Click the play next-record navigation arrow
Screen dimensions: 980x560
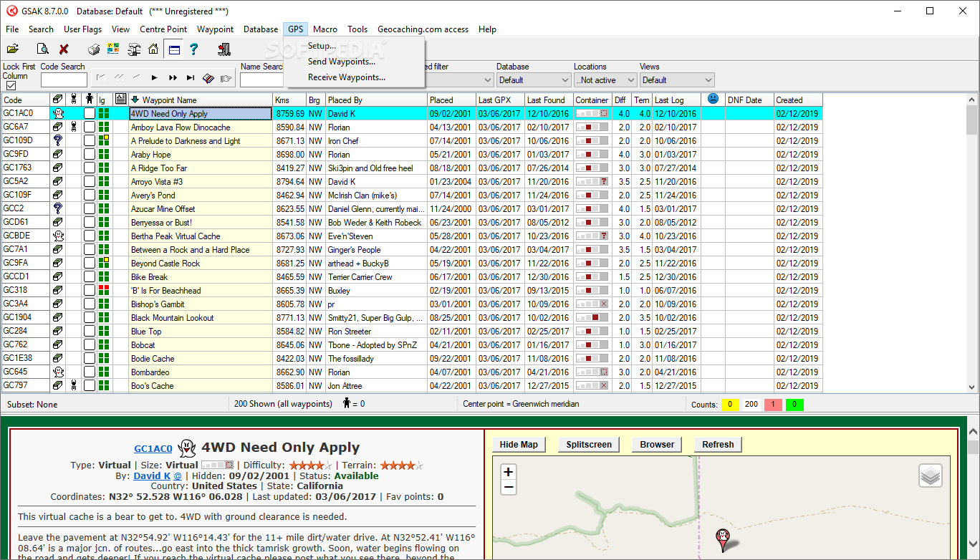(x=154, y=77)
